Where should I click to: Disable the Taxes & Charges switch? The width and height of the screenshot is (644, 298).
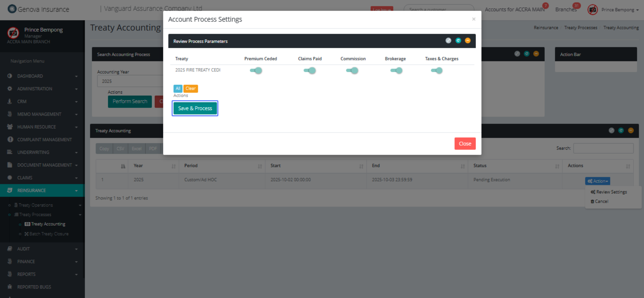pyautogui.click(x=437, y=71)
